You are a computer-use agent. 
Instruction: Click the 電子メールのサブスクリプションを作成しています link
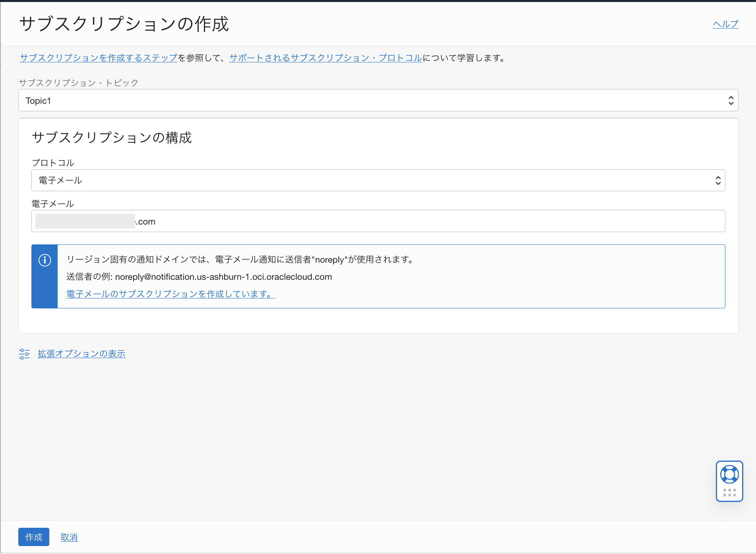tap(170, 294)
